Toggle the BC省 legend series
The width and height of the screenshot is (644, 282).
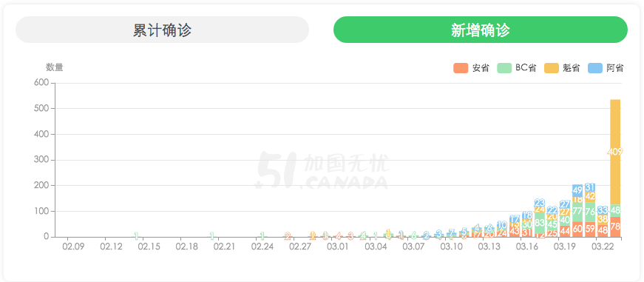(x=517, y=68)
